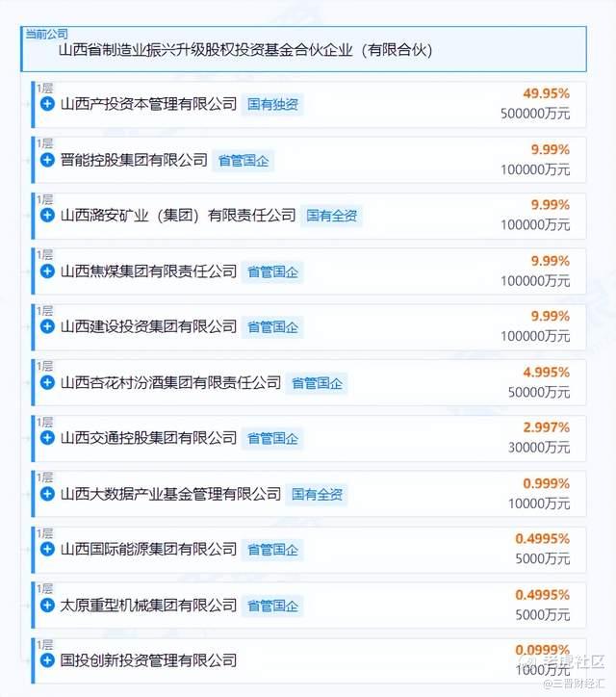Click 省管国企 tag beside 晋能控股集团
The image size is (616, 697).
pos(244,161)
